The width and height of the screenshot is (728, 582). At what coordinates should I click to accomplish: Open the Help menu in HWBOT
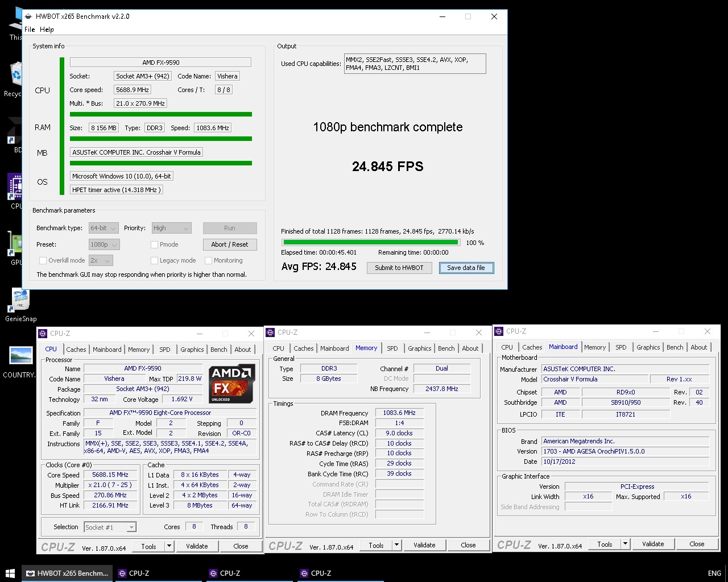pyautogui.click(x=47, y=30)
